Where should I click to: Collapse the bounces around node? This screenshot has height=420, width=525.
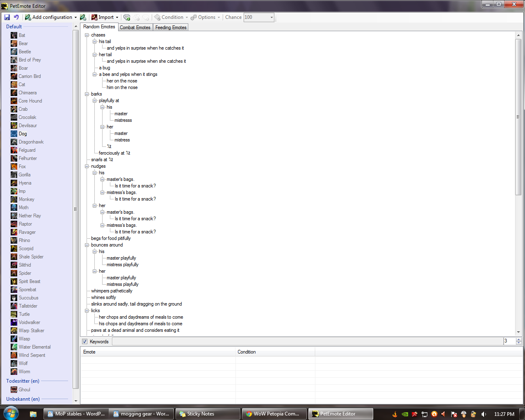click(x=87, y=245)
